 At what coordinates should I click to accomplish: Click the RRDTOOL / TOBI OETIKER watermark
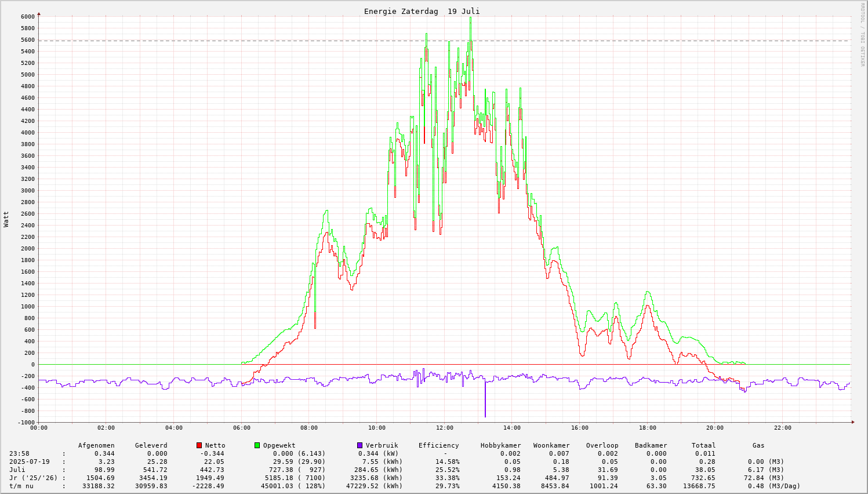[x=862, y=34]
